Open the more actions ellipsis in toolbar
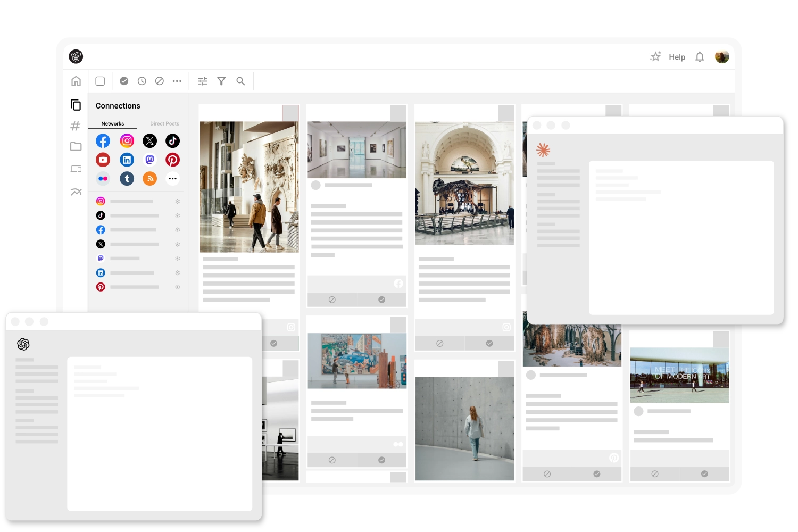The image size is (798, 532). (177, 81)
